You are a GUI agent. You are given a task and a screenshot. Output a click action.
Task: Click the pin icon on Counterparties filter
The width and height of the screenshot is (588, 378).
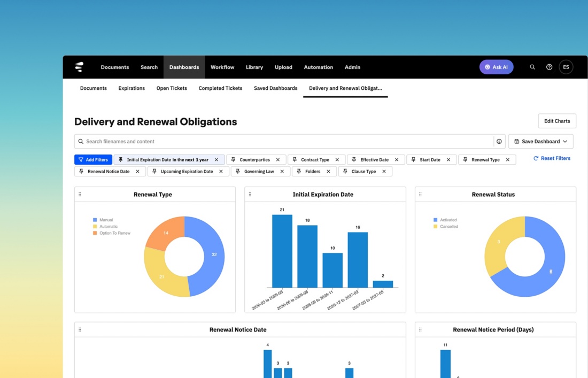click(233, 160)
